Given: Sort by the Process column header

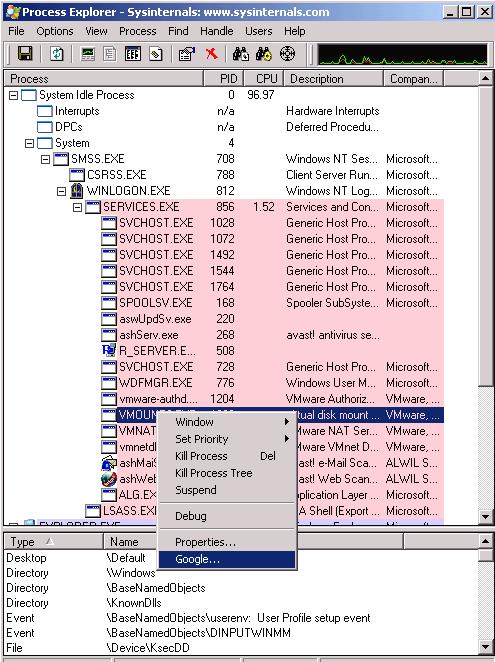Looking at the screenshot, I should pyautogui.click(x=104, y=79).
